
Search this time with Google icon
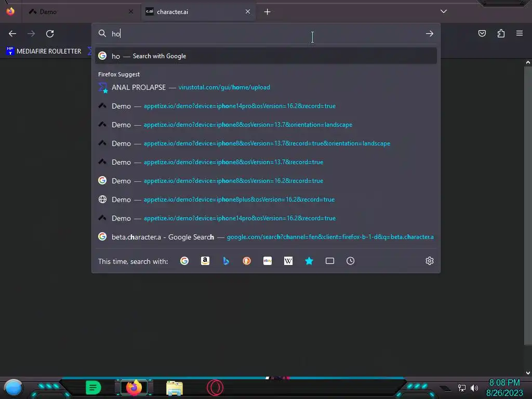[x=184, y=261]
